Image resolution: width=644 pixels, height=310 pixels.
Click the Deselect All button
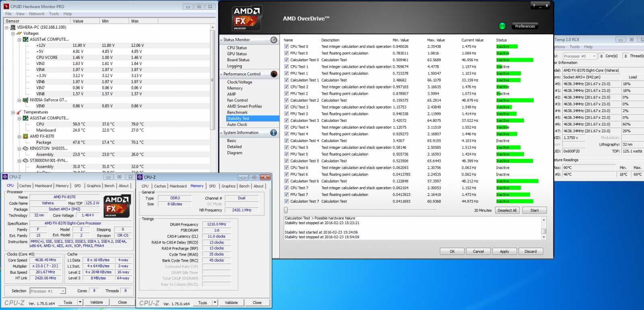coord(507,210)
